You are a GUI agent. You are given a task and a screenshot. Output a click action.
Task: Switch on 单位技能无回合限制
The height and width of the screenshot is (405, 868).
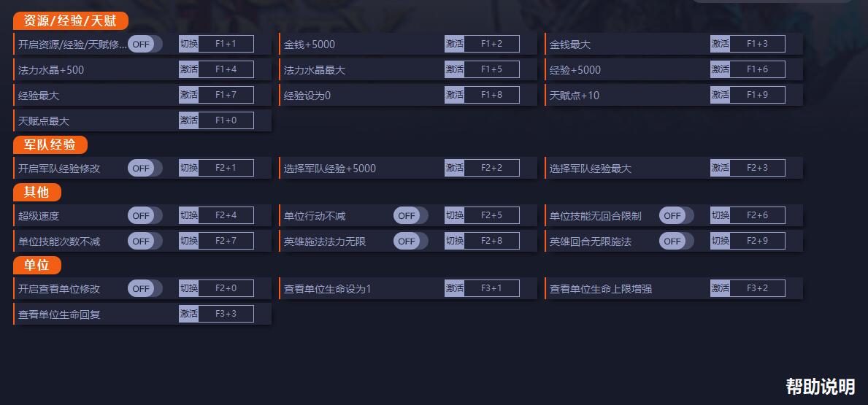677,216
